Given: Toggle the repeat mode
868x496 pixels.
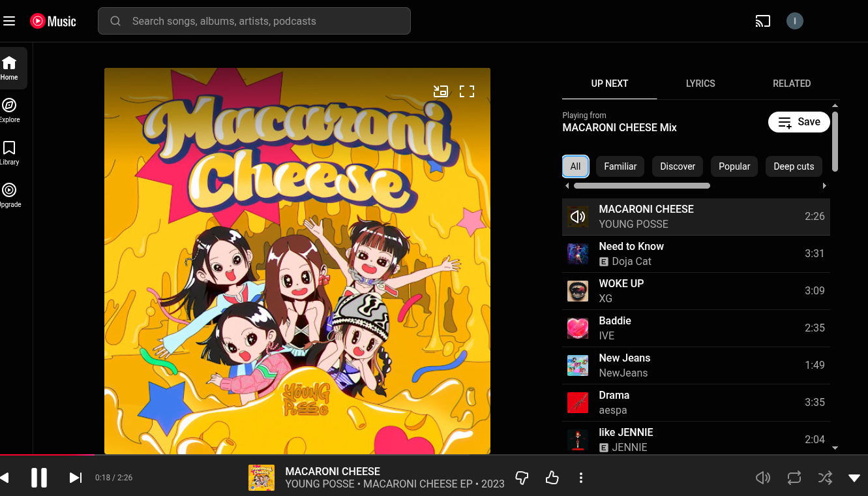Looking at the screenshot, I should (x=794, y=478).
